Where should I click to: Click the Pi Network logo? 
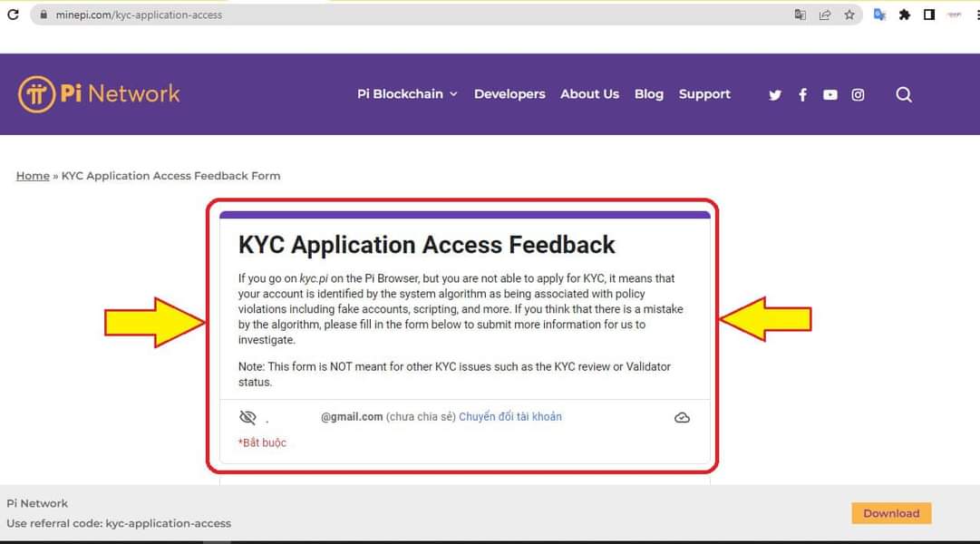tap(99, 93)
